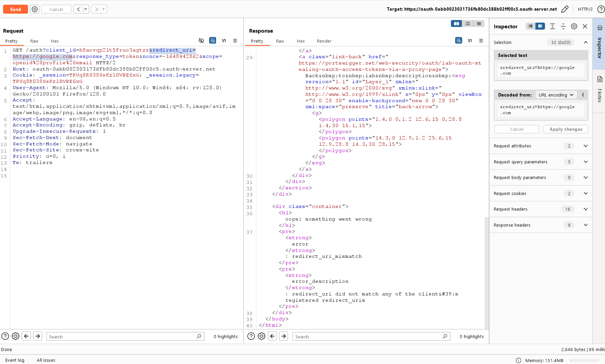Go to next Request search match
Image resolution: width=605 pixels, height=364 pixels.
(38, 336)
